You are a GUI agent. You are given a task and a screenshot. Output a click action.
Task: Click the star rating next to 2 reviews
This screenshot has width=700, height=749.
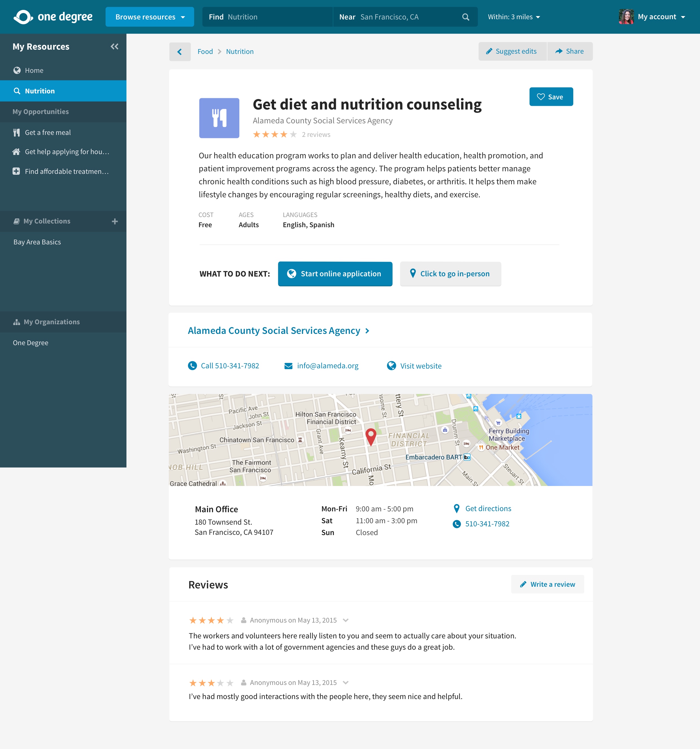(x=275, y=135)
